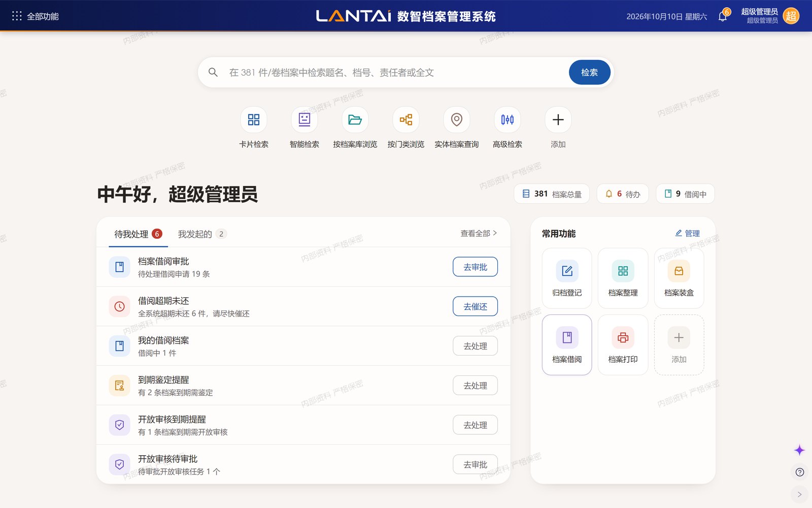Focus the archive search input field
Screen dimensions: 812x508
tap(396, 73)
